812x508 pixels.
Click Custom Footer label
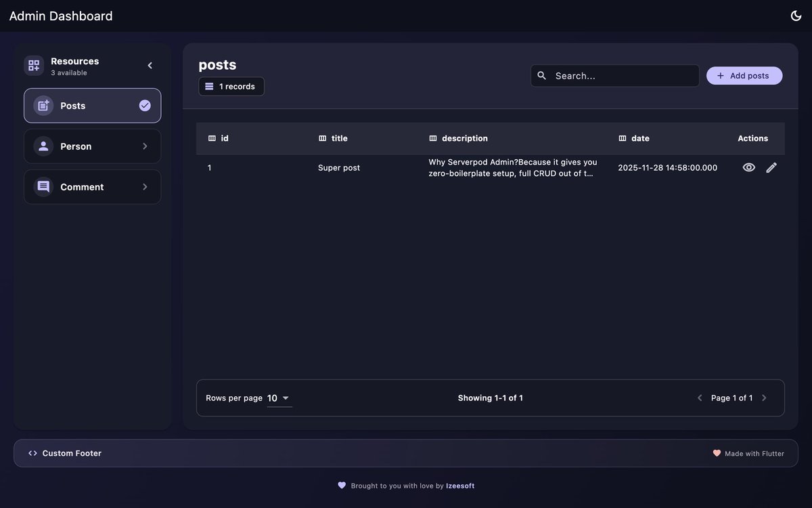coord(72,453)
